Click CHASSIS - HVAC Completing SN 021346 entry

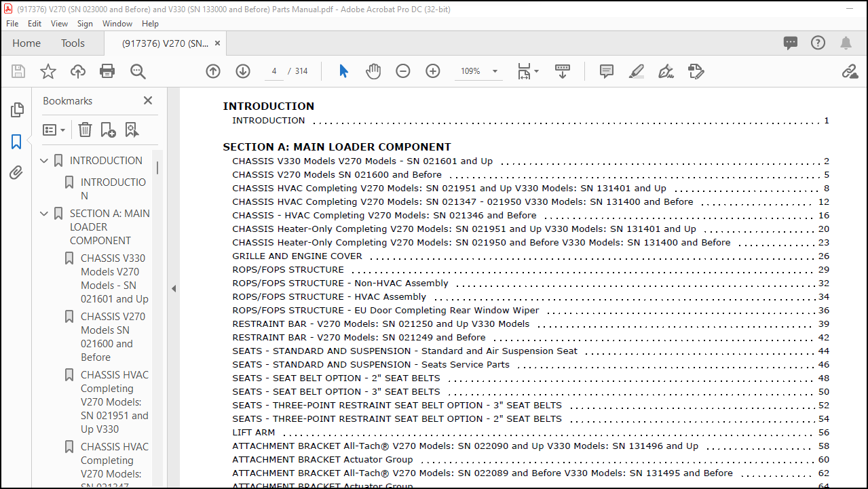click(x=384, y=216)
